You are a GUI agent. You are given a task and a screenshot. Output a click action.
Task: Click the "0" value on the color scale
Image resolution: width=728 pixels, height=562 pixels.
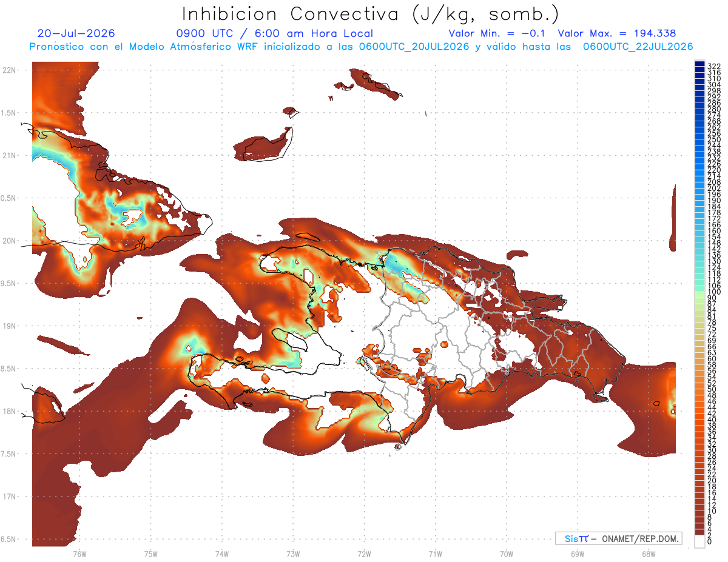pos(710,541)
